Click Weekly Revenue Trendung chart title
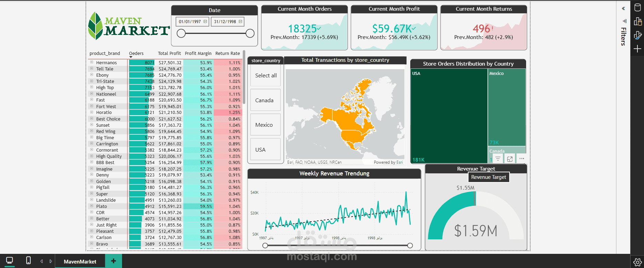Image resolution: width=644 pixels, height=268 pixels. pos(334,173)
